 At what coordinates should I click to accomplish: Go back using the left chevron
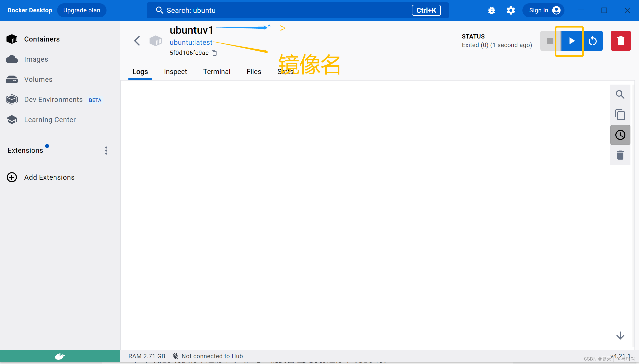[137, 41]
